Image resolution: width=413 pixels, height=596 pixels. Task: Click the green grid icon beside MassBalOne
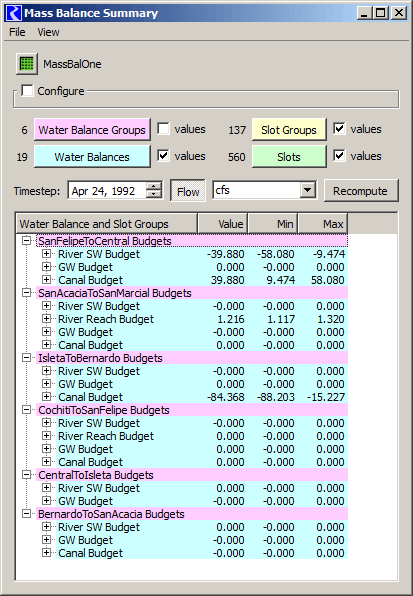pyautogui.click(x=27, y=64)
